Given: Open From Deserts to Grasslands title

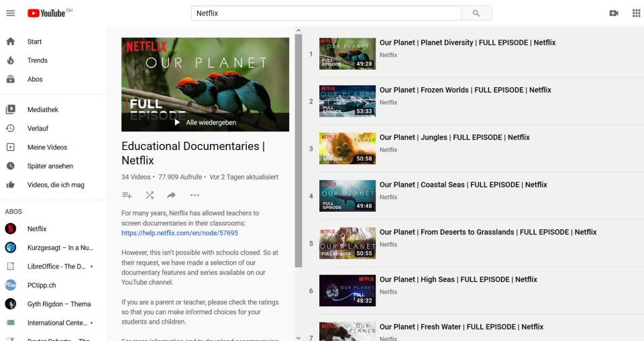Looking at the screenshot, I should pyautogui.click(x=488, y=232).
